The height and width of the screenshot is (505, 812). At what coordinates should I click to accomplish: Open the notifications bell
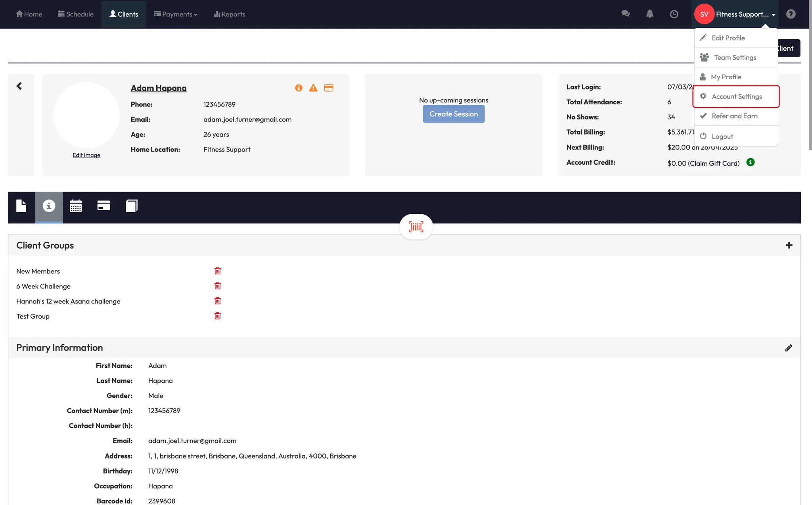(x=649, y=14)
